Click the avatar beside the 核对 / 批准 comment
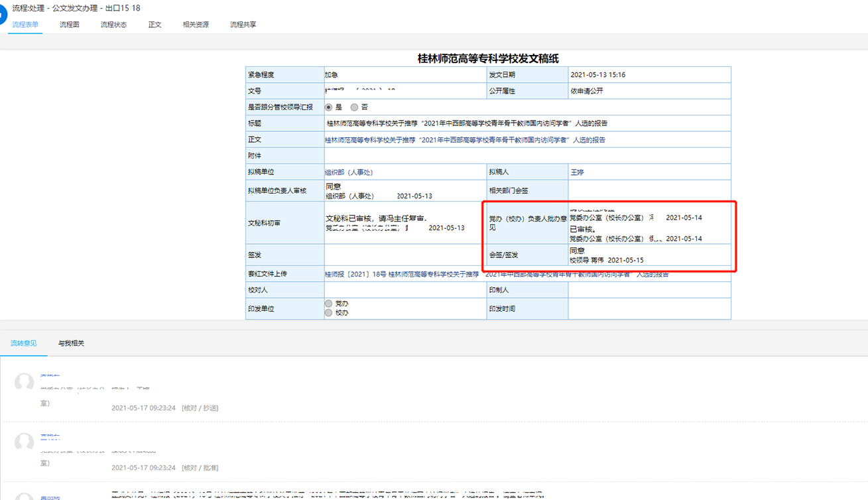This screenshot has height=500, width=868. click(25, 442)
